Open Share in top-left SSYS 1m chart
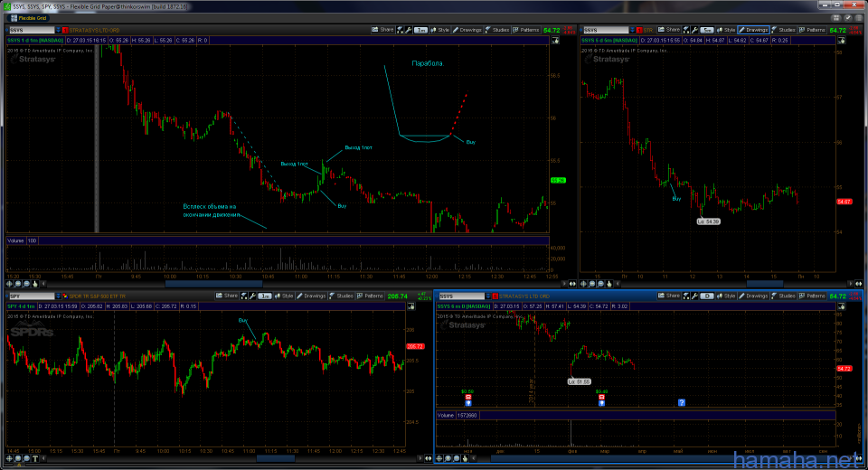 382,30
